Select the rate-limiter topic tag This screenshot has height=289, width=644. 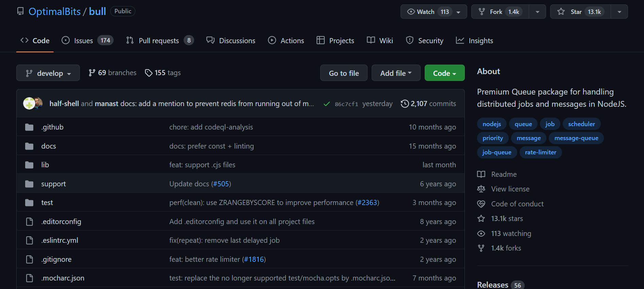click(x=540, y=152)
